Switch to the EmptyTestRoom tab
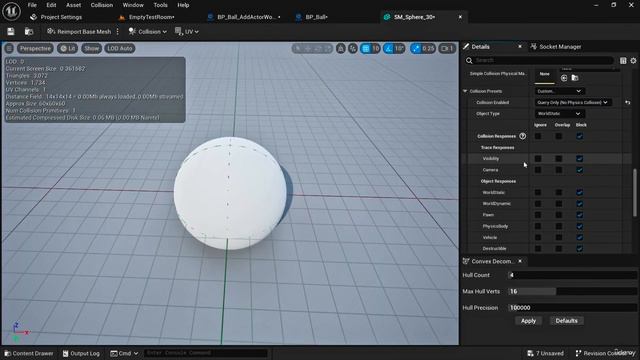This screenshot has height=360, width=640. [146, 17]
